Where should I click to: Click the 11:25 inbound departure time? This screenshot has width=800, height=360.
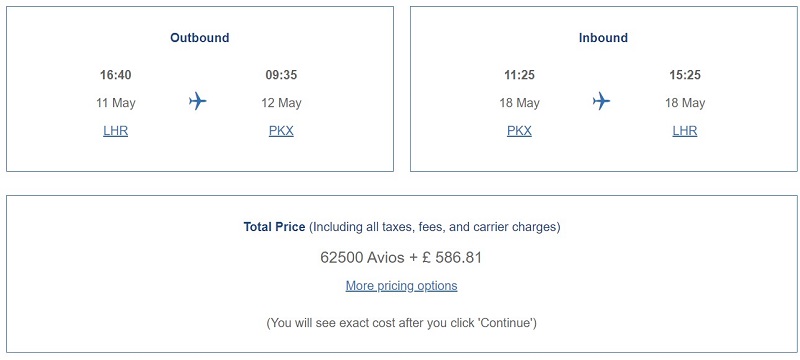pyautogui.click(x=519, y=75)
